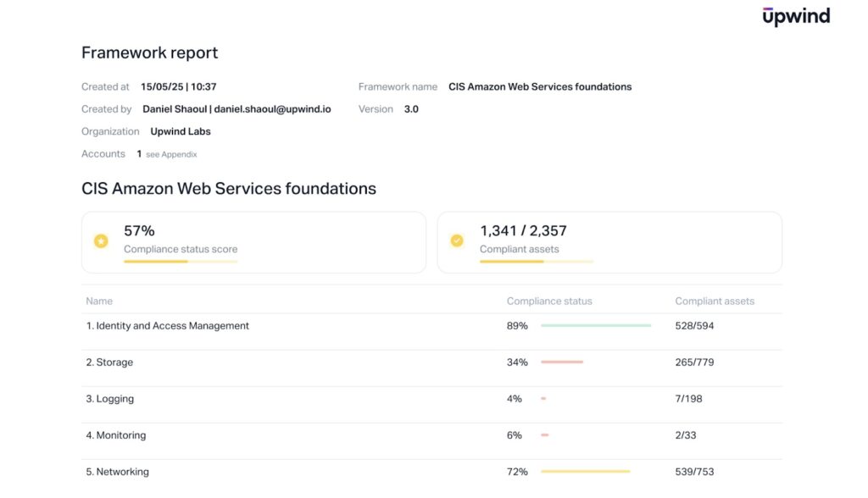Click the 'Framework name' field label
Image resolution: width=868 pixels, height=498 pixels.
pos(398,87)
